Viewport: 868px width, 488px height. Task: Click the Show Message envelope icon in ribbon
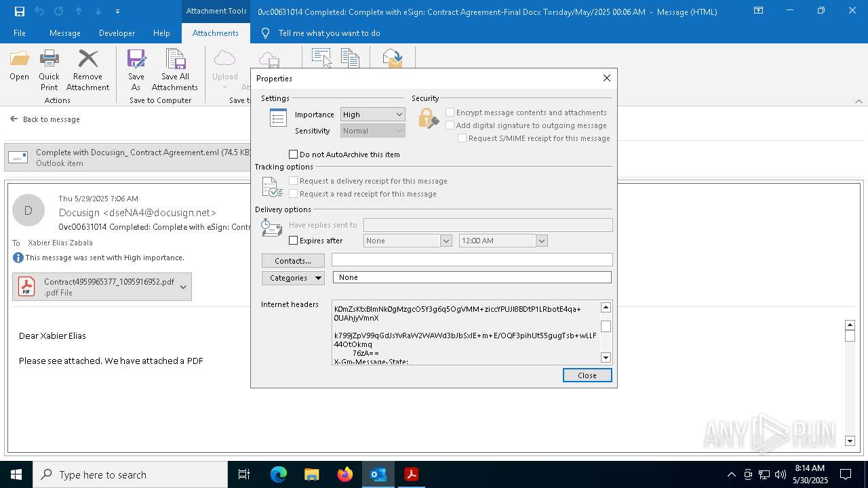(393, 58)
